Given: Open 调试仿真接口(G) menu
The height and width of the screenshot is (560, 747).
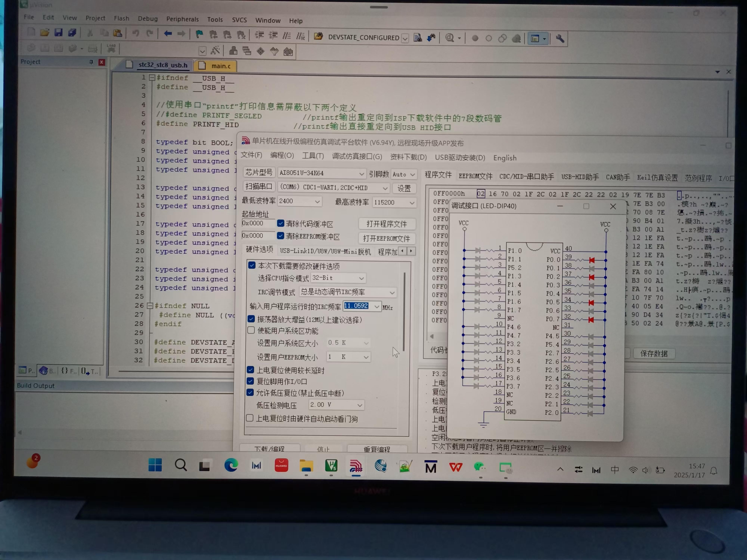Looking at the screenshot, I should point(357,156).
